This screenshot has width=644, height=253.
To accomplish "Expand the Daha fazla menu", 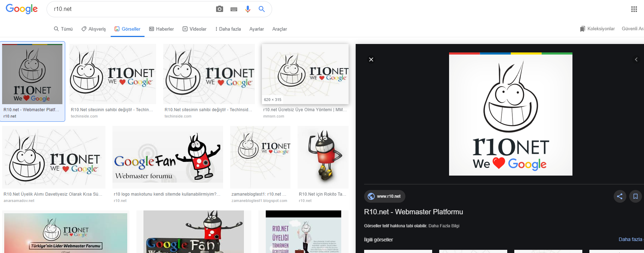I will [x=228, y=29].
